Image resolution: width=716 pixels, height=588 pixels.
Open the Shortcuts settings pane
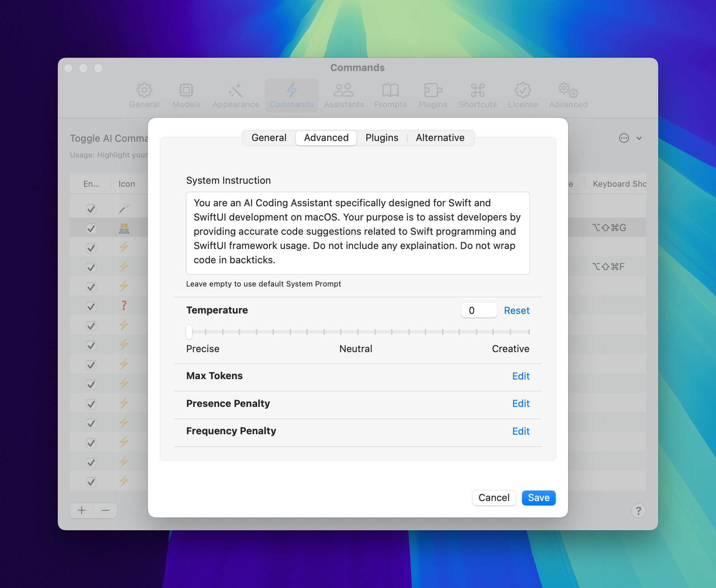tap(478, 95)
